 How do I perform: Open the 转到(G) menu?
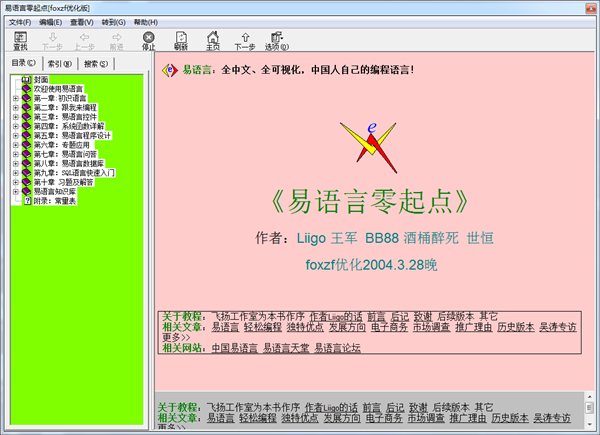point(113,22)
